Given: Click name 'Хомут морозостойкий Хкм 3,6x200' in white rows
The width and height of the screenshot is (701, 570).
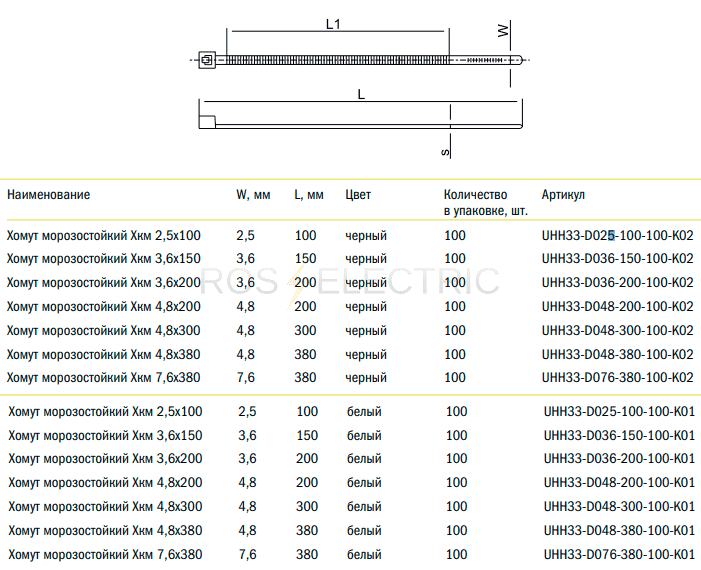Looking at the screenshot, I should tap(106, 459).
